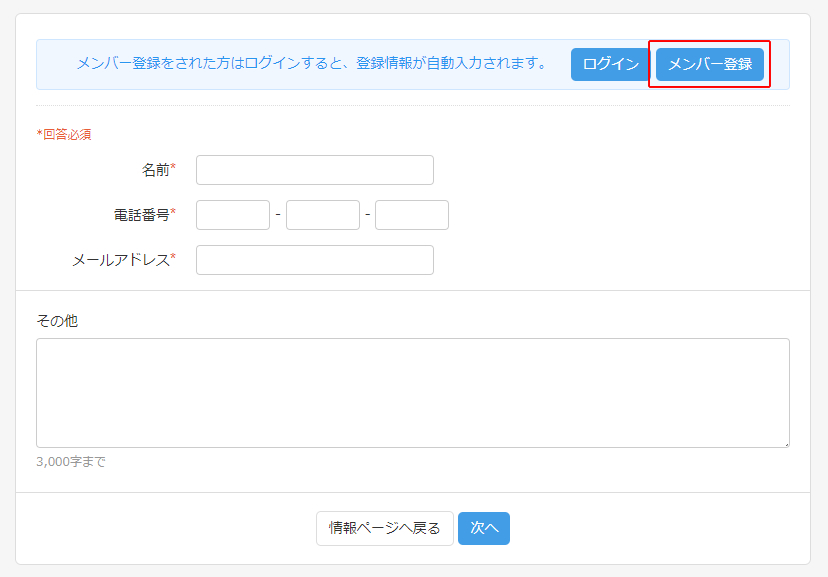The height and width of the screenshot is (577, 828).
Task: Proceed with the 次へ button
Action: coord(483,528)
